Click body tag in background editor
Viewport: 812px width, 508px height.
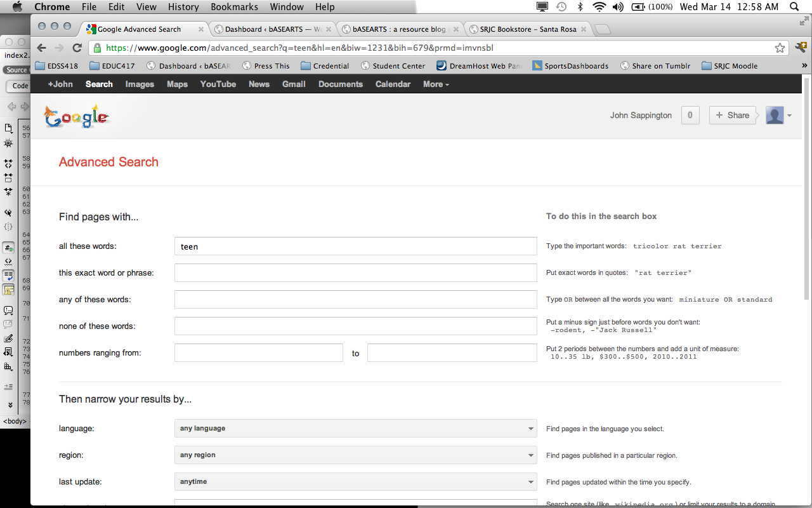point(15,421)
